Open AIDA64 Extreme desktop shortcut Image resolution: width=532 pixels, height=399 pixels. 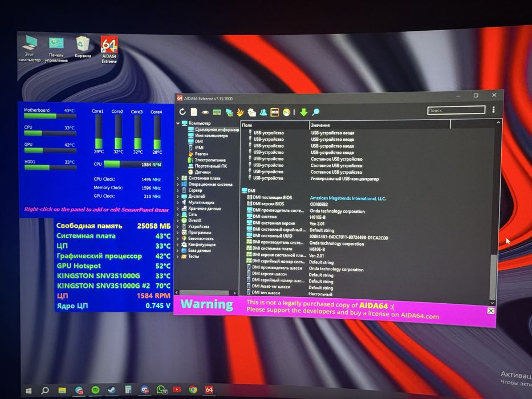click(x=109, y=50)
